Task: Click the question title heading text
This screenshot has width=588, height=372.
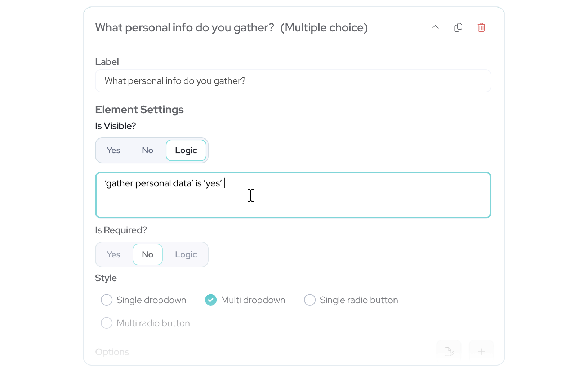Action: tap(231, 27)
